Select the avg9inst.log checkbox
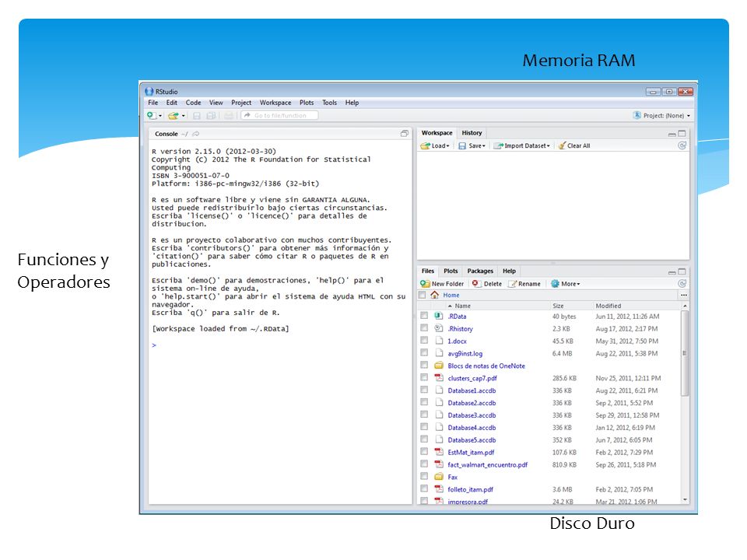The image size is (747, 560). (x=424, y=352)
